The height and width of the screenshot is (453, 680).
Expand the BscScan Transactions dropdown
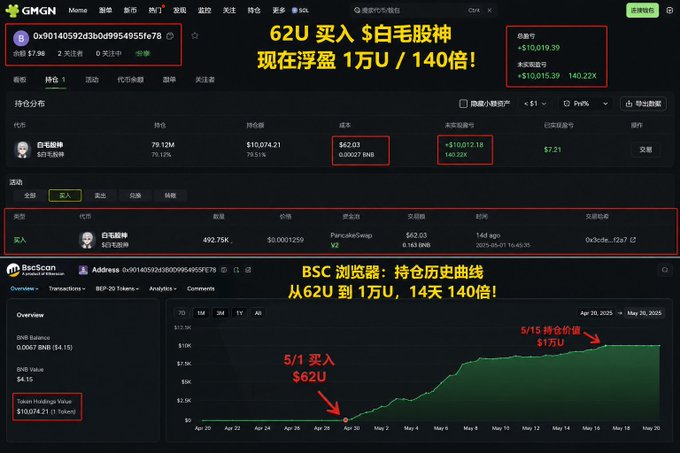(x=67, y=289)
